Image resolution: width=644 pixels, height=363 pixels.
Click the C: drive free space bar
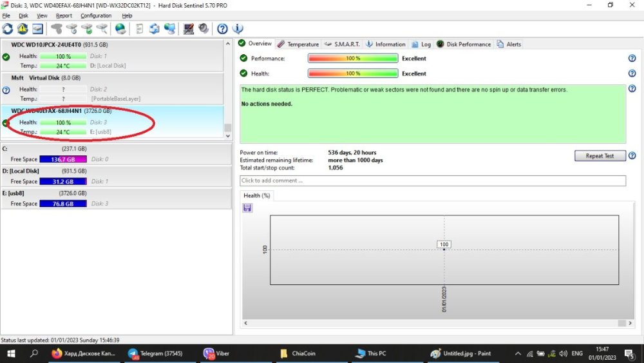click(x=59, y=159)
